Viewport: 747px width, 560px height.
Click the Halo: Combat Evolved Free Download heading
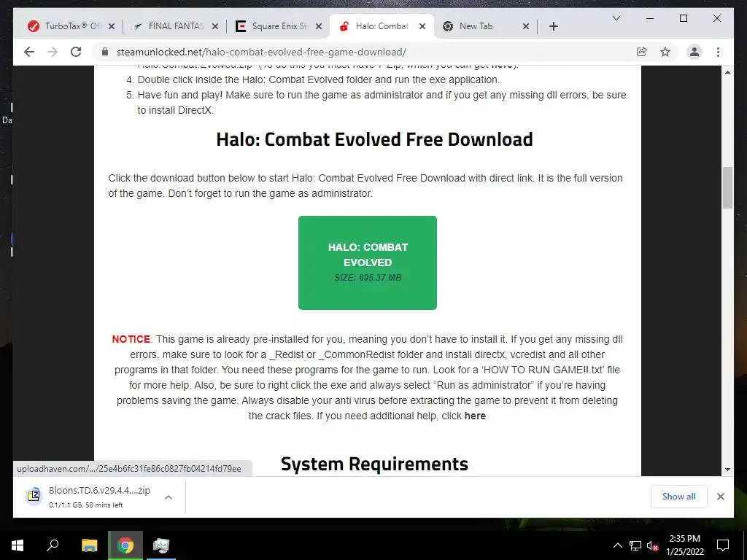(x=374, y=139)
